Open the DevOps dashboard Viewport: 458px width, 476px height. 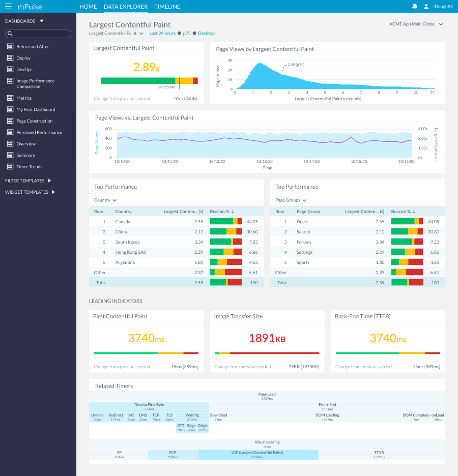point(24,69)
